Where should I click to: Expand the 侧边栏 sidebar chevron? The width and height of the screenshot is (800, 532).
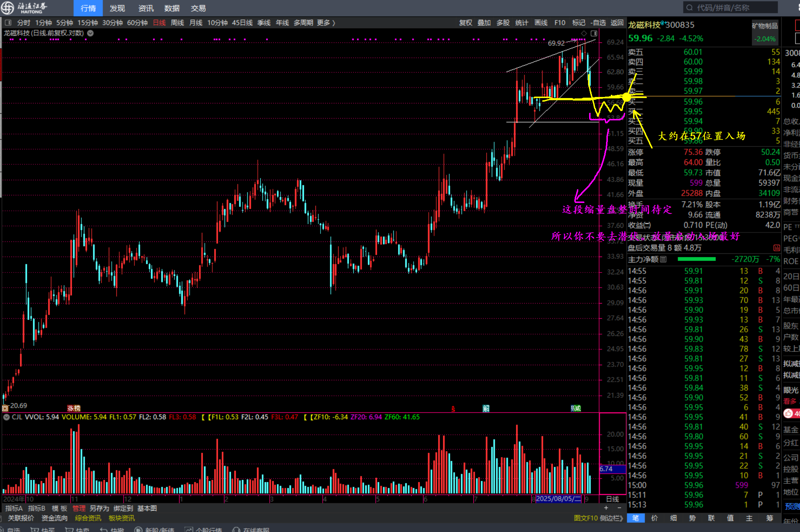[x=611, y=518]
